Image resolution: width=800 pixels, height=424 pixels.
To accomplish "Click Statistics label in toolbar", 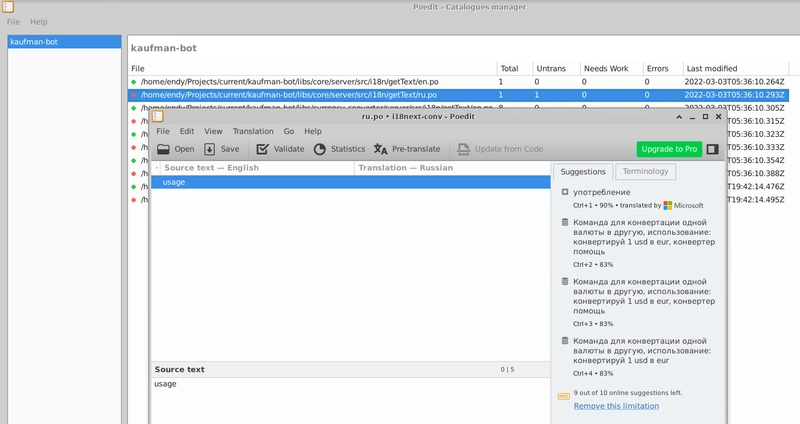I will click(348, 149).
